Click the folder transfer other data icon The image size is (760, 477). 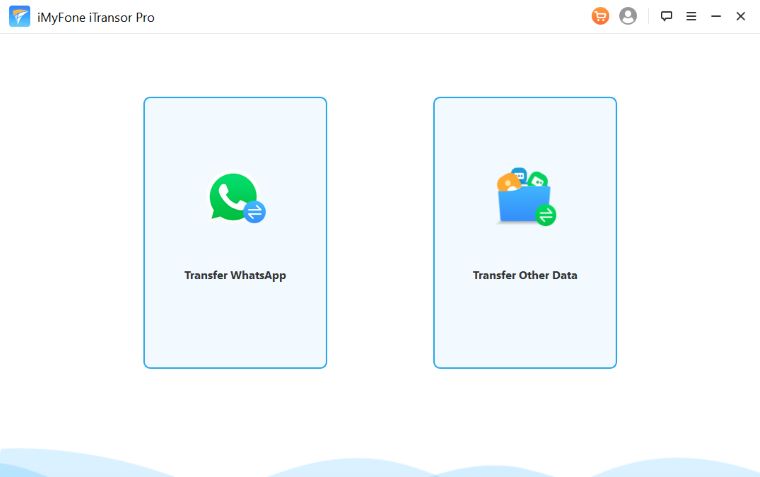tap(526, 196)
